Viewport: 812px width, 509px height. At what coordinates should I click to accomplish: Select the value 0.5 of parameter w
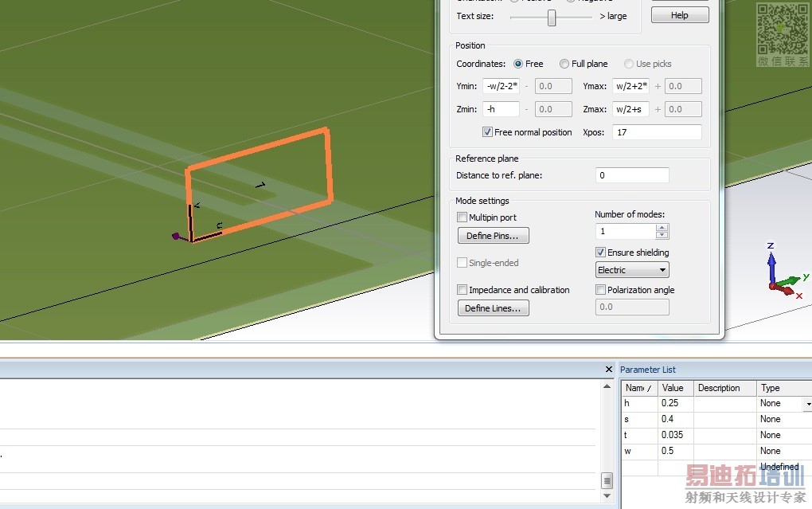pyautogui.click(x=675, y=451)
